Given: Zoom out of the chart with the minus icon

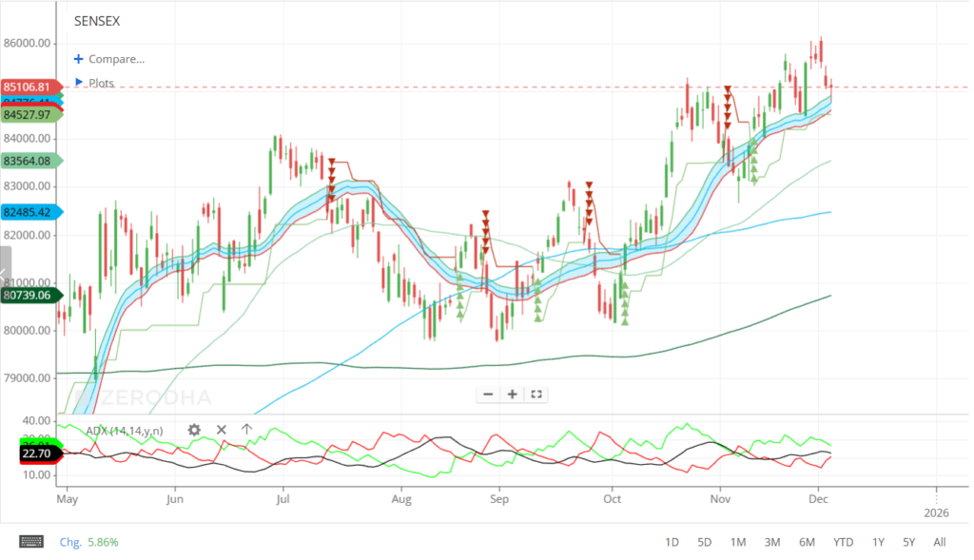Looking at the screenshot, I should (488, 394).
